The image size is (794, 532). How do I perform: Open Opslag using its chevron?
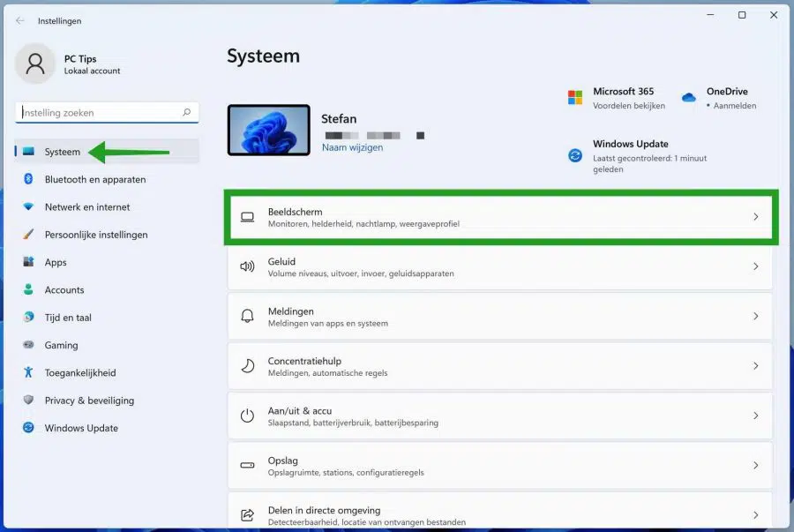click(x=755, y=465)
